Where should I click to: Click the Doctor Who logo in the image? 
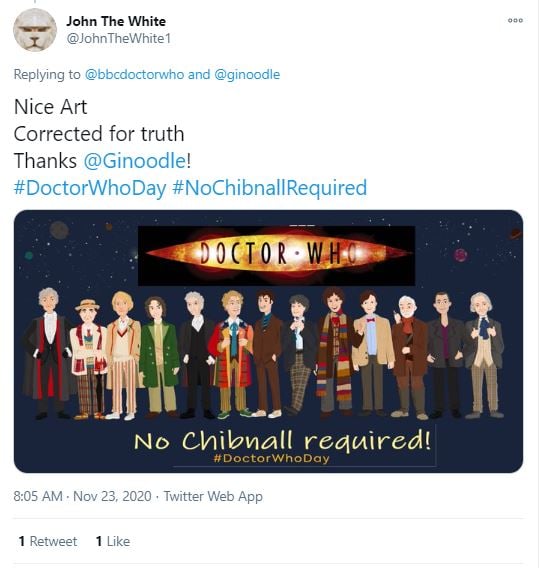point(276,255)
